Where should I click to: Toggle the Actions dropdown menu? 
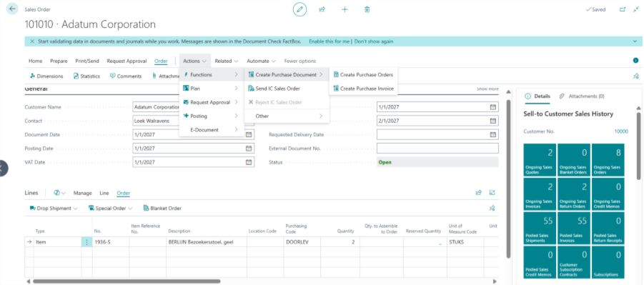point(194,61)
